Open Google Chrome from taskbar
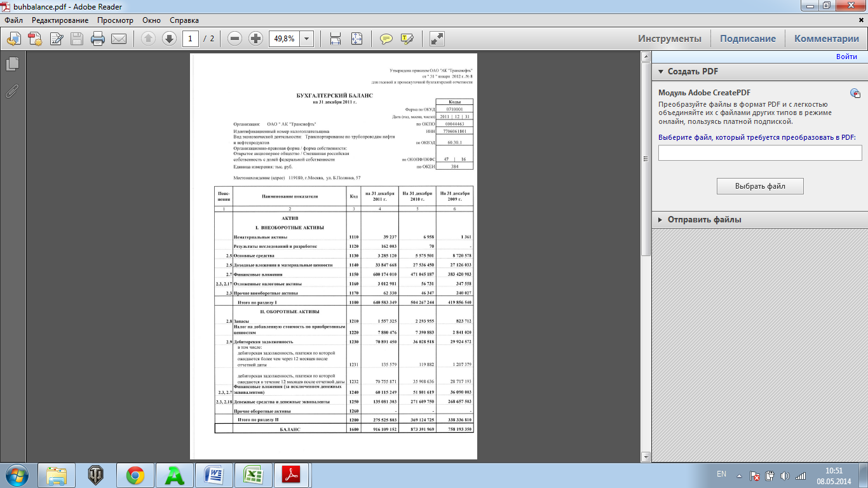The image size is (868, 488). 135,475
